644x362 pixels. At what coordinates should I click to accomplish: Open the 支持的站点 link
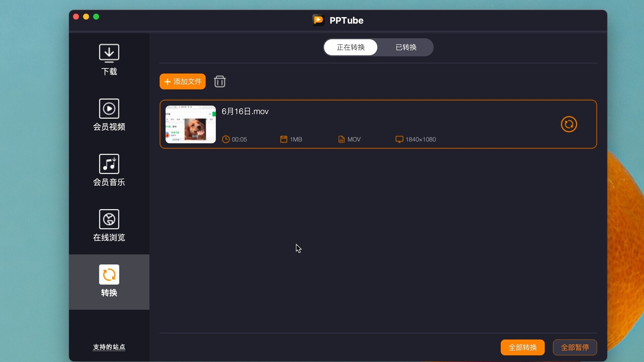pos(109,347)
